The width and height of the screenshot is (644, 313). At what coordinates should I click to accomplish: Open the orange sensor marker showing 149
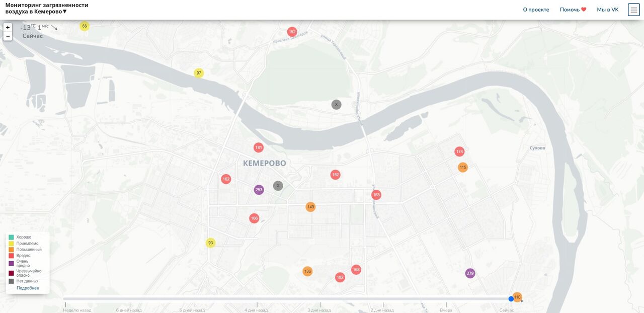tap(310, 207)
